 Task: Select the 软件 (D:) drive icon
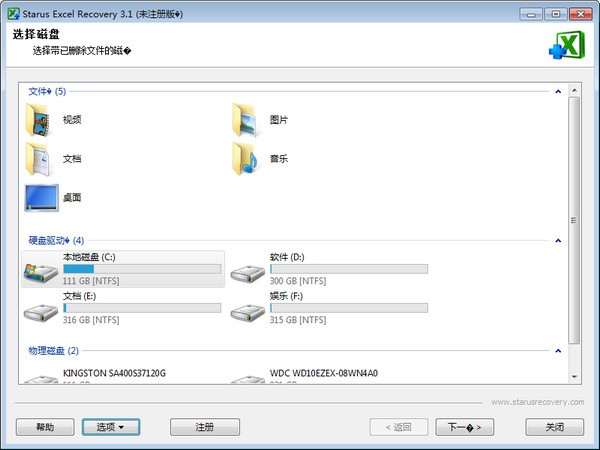tap(248, 271)
